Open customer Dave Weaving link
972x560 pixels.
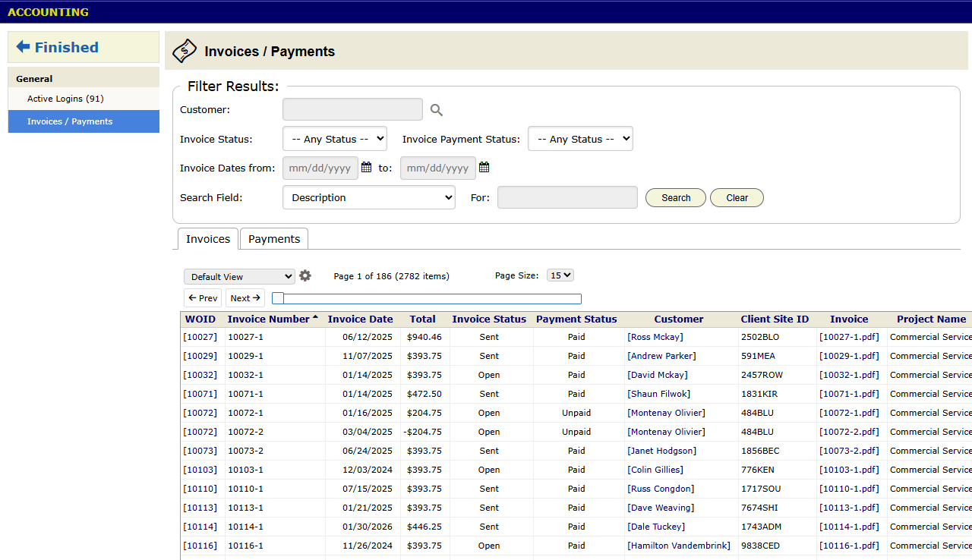(661, 508)
